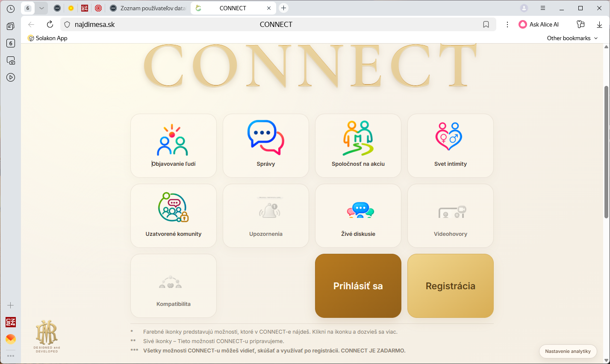Open the media player sidebar icon
Screen dimensions: 610x364
(x=11, y=77)
